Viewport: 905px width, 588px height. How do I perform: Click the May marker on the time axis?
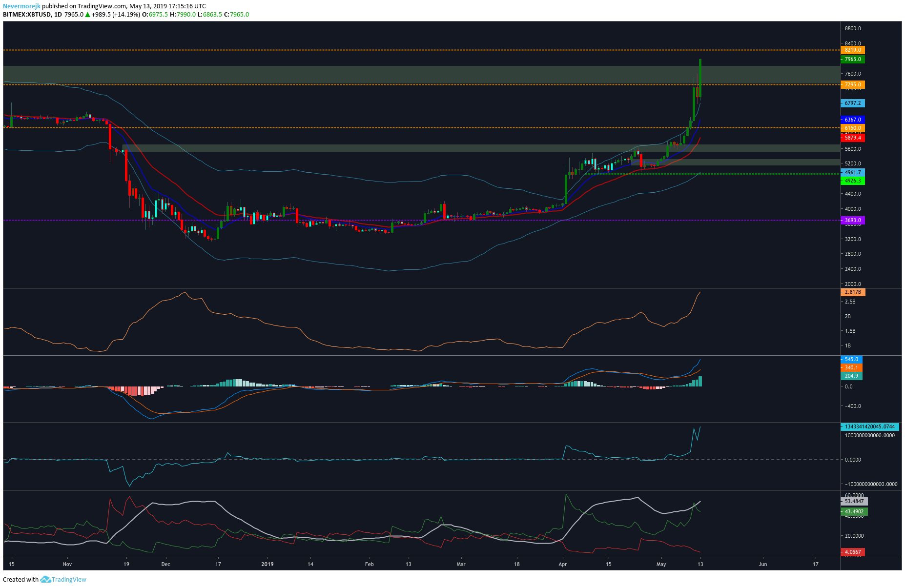point(661,564)
